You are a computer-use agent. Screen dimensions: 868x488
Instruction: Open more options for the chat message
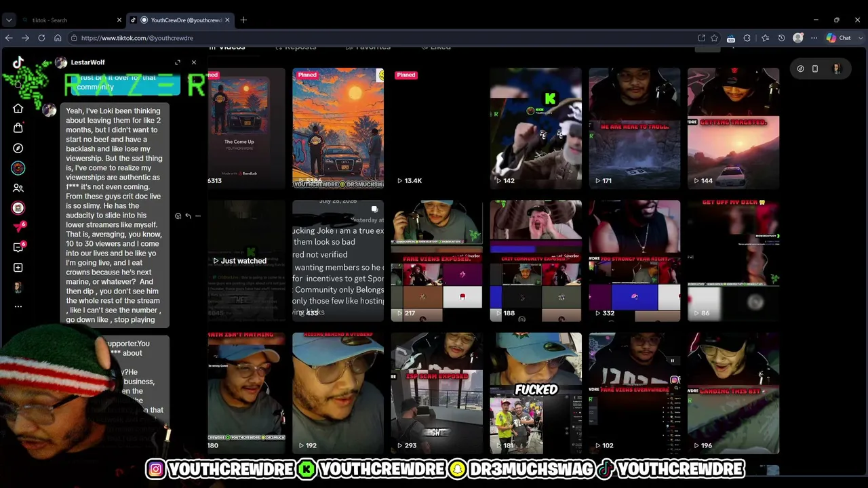point(198,216)
